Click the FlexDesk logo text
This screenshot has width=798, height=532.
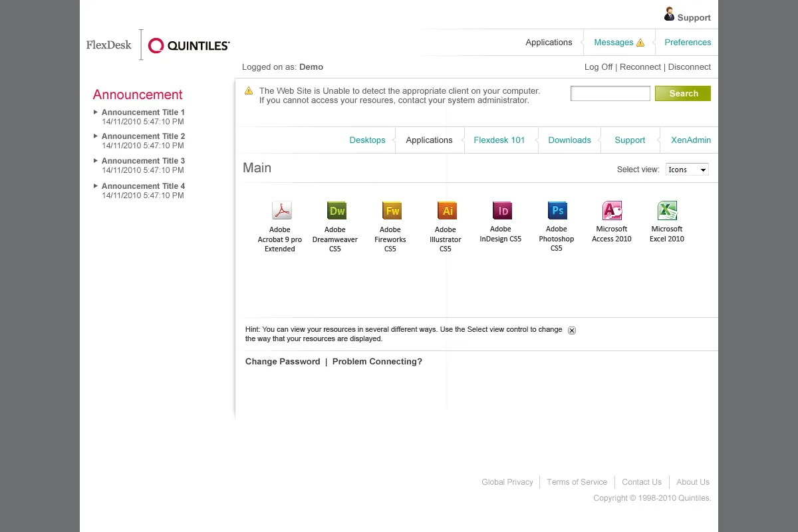pyautogui.click(x=109, y=45)
